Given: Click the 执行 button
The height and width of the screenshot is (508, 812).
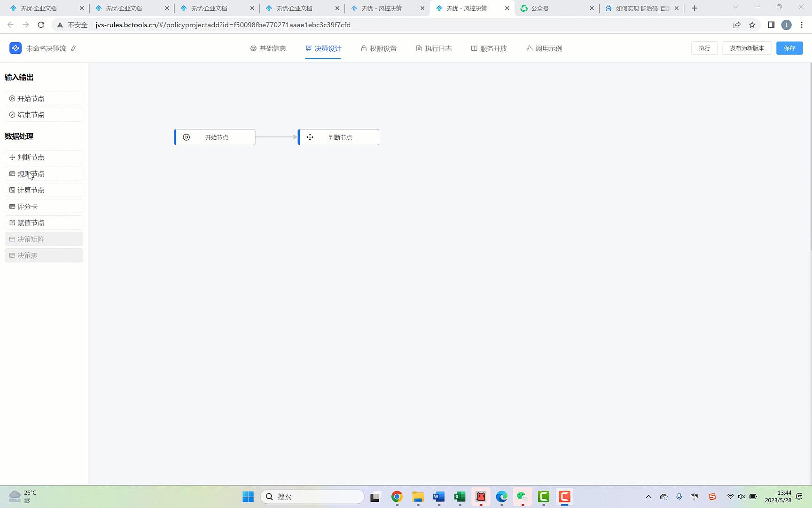Looking at the screenshot, I should (x=704, y=48).
